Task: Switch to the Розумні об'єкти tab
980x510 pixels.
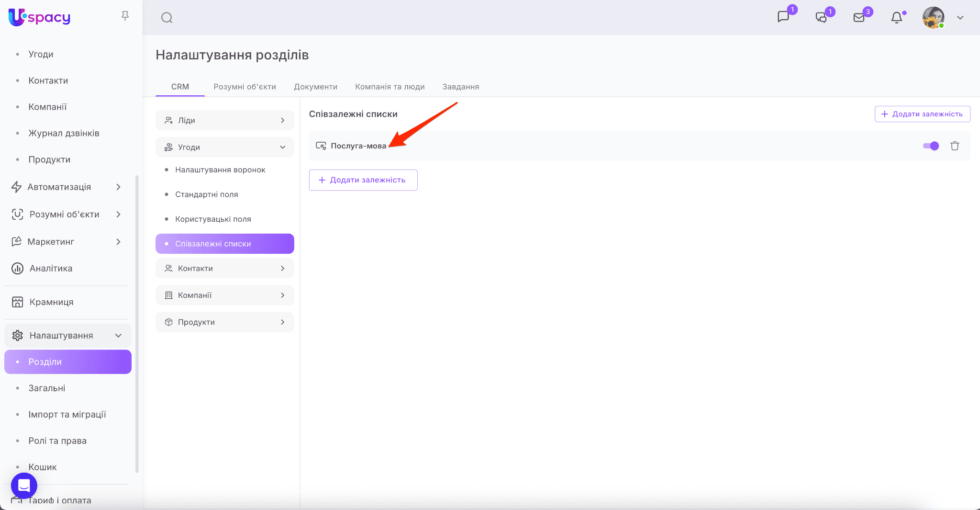Action: (245, 87)
